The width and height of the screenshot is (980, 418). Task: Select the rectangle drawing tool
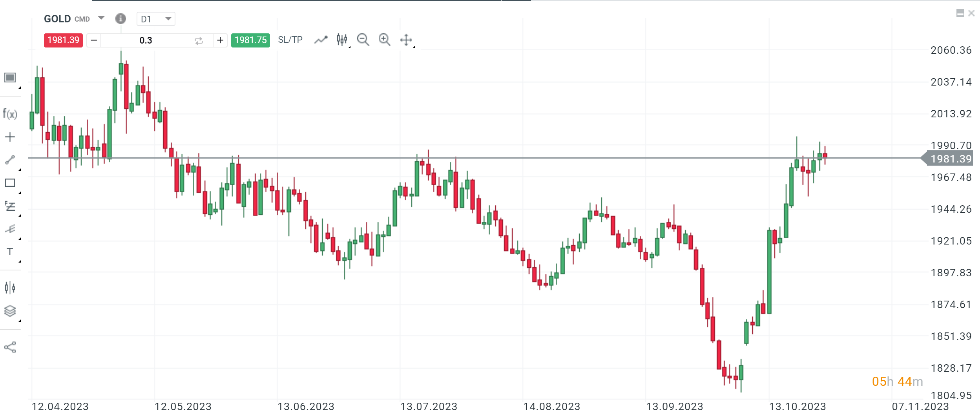10,183
